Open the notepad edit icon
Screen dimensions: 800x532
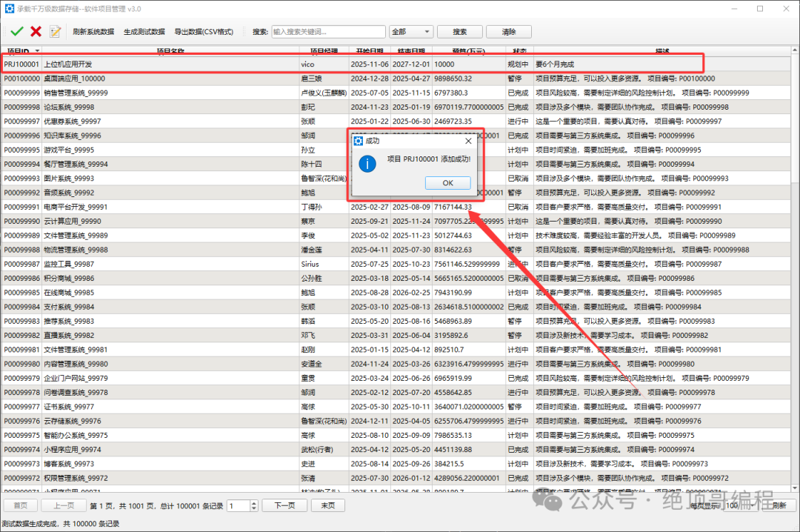click(55, 32)
